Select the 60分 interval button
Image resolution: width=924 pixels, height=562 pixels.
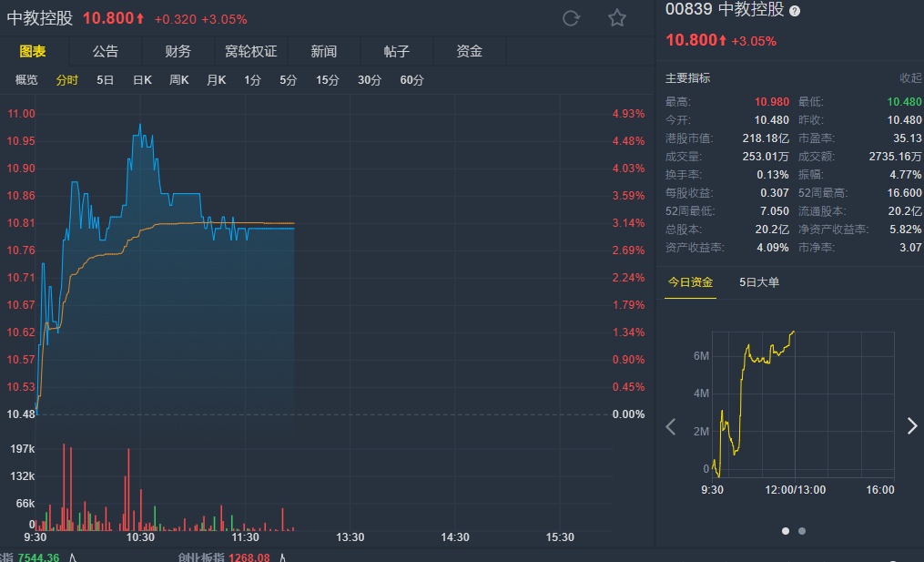(411, 80)
